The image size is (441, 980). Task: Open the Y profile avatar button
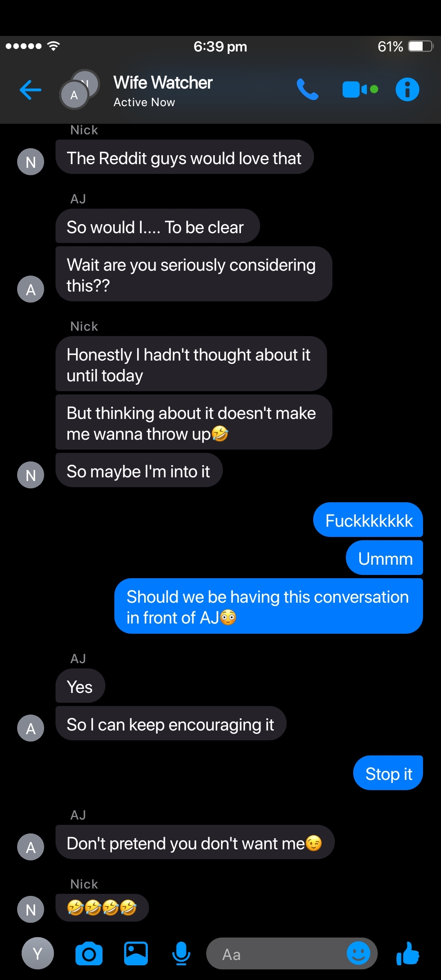[x=38, y=953]
